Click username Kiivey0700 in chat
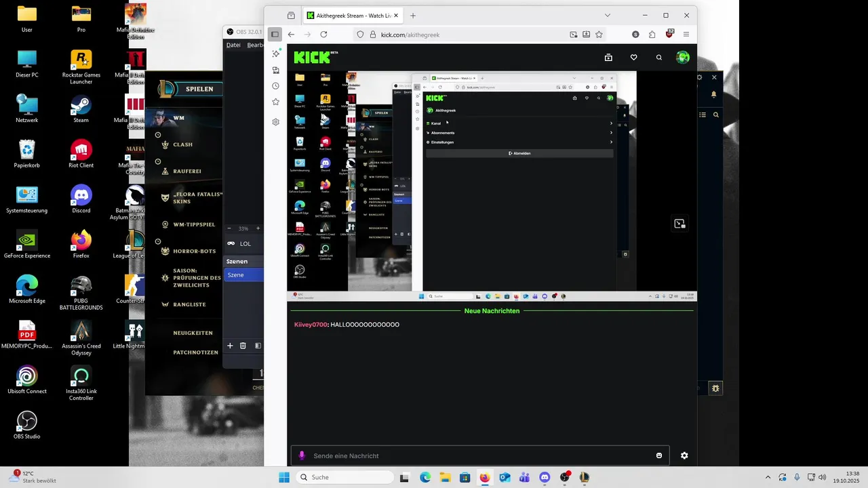The image size is (868, 488). coord(311,325)
